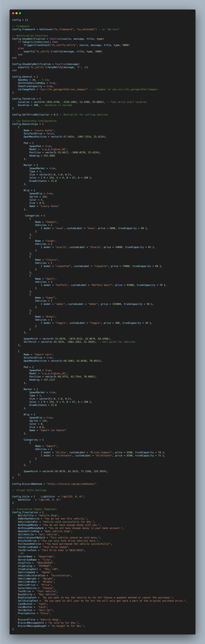This screenshot has width=205, height=644.
Task: Click the CarImagePath nui path string
Action: tap(64, 89)
